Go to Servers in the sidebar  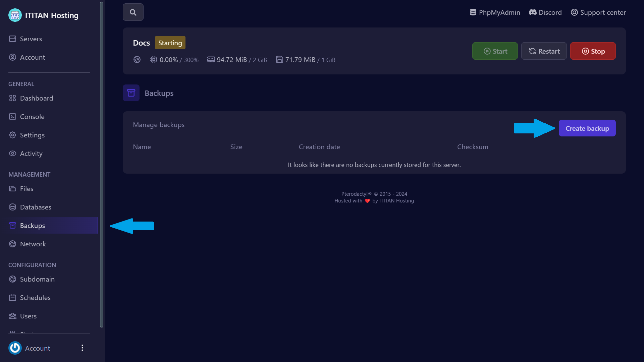(31, 39)
